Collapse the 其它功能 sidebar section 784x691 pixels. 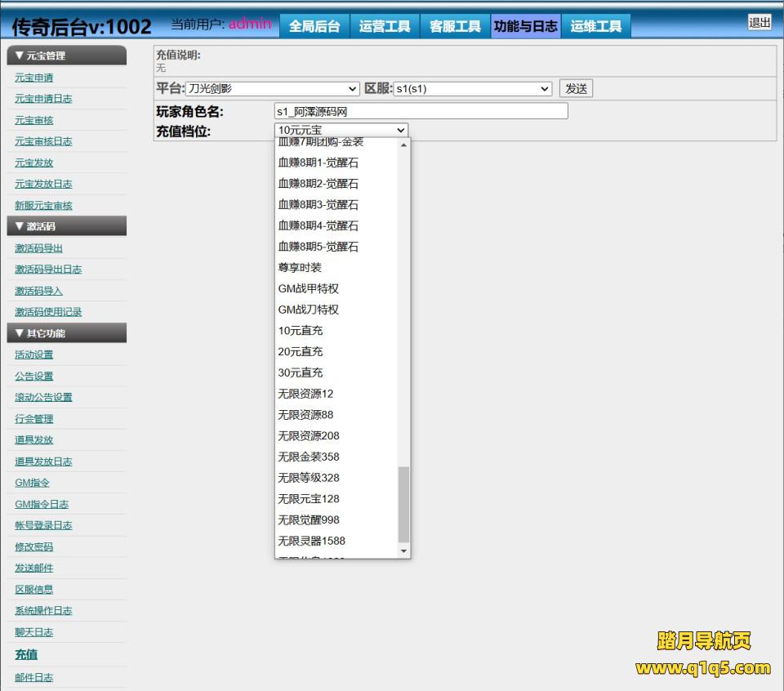65,332
